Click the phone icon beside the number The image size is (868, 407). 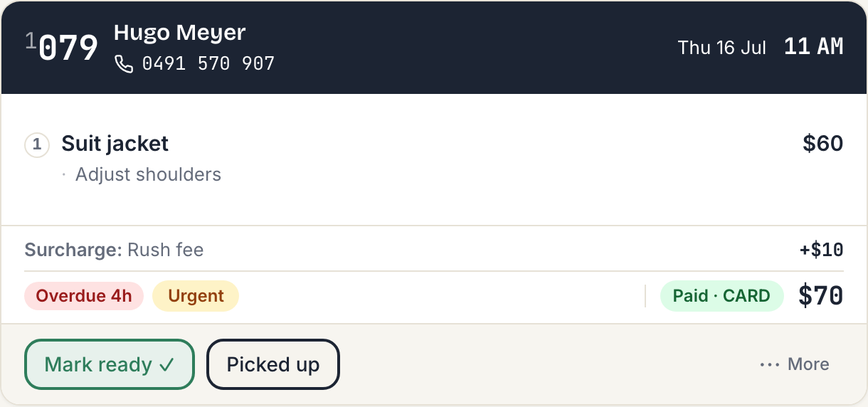pyautogui.click(x=124, y=64)
